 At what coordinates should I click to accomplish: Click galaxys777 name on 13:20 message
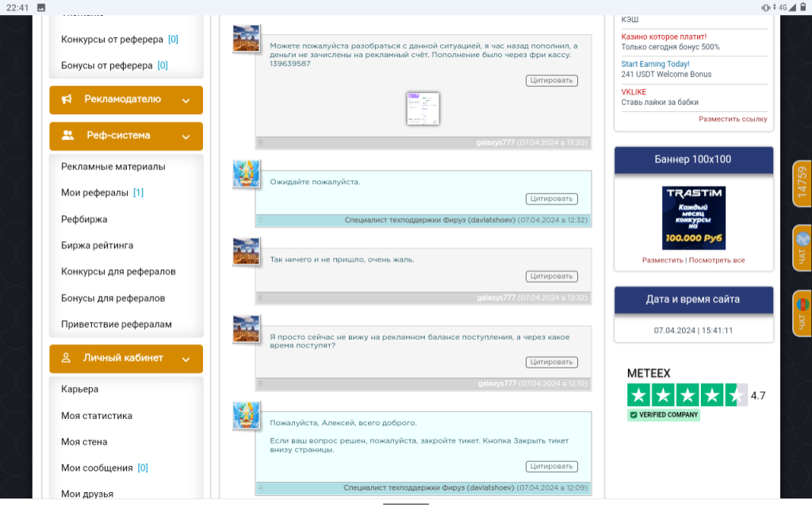(495, 143)
